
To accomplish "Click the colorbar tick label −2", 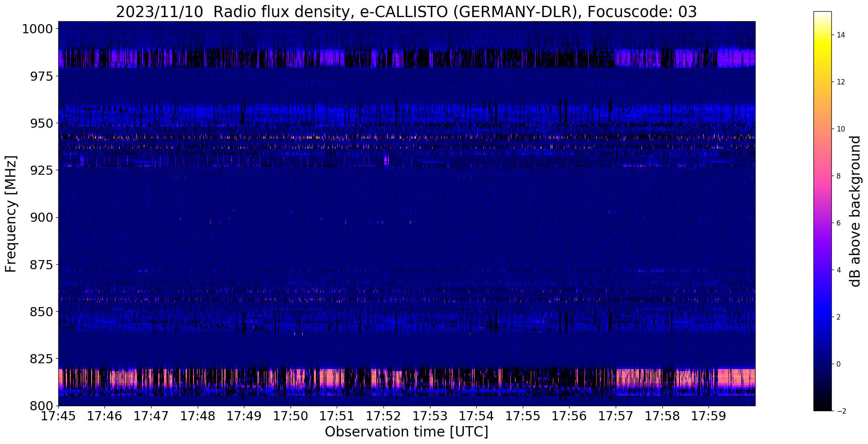I will [x=841, y=411].
